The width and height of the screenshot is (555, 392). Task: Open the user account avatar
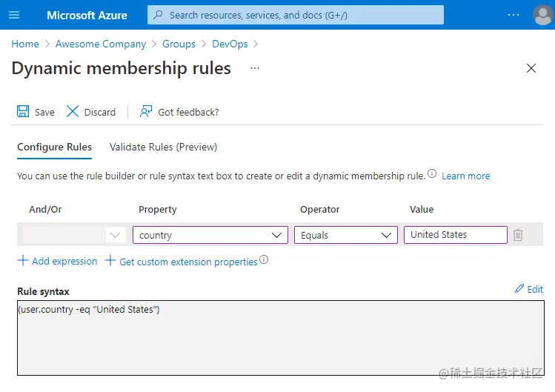pyautogui.click(x=542, y=15)
